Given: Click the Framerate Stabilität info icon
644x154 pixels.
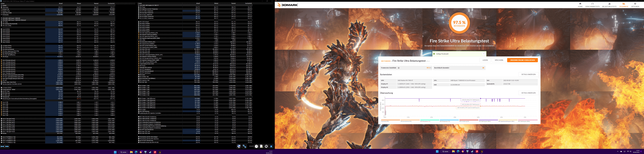Looking at the screenshot, I should tap(399, 68).
